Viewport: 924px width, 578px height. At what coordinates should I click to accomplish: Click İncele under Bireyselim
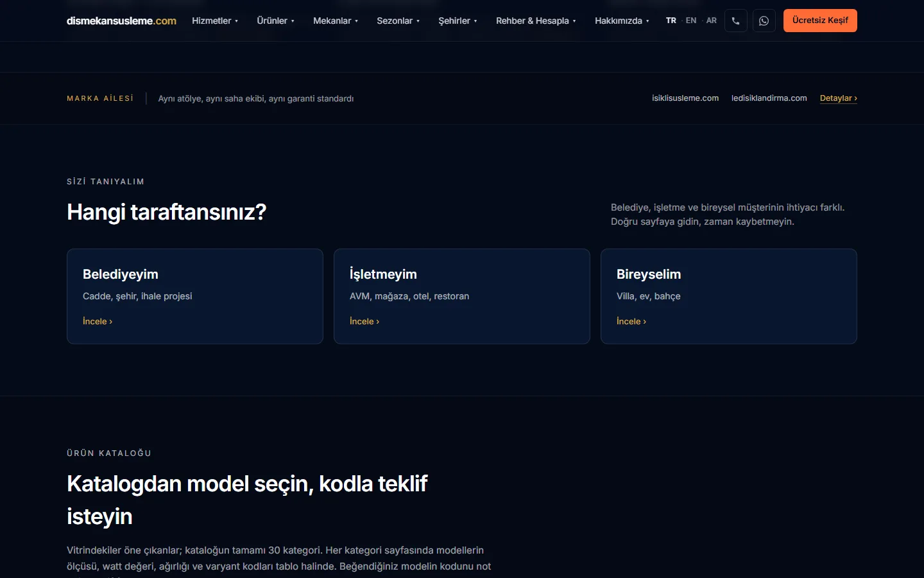(x=631, y=321)
